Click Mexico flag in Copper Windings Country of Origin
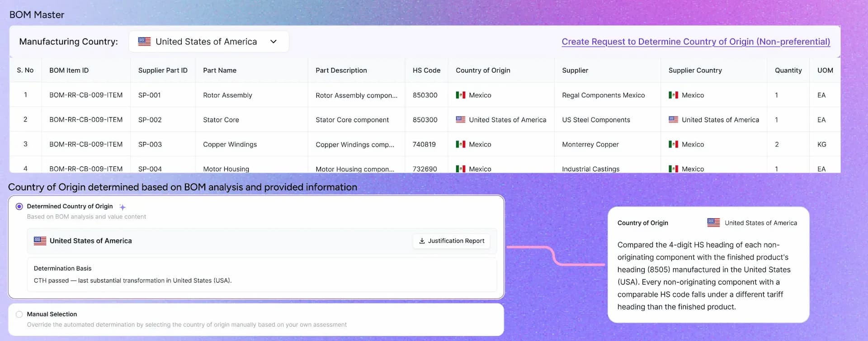This screenshot has height=341, width=868. (460, 144)
